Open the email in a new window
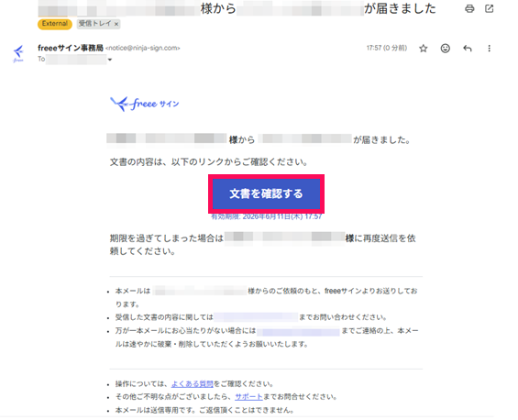Image resolution: width=518 pixels, height=420 pixels. click(x=490, y=8)
